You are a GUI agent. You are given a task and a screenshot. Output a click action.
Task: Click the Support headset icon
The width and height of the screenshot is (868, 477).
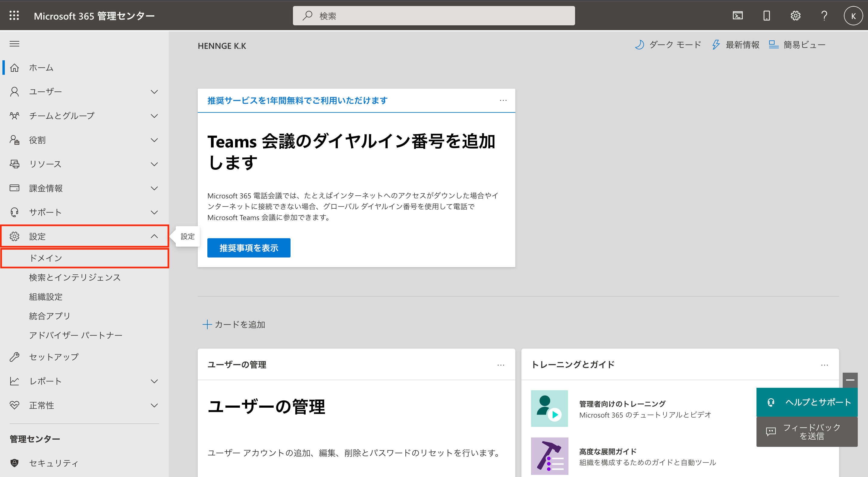pos(14,212)
